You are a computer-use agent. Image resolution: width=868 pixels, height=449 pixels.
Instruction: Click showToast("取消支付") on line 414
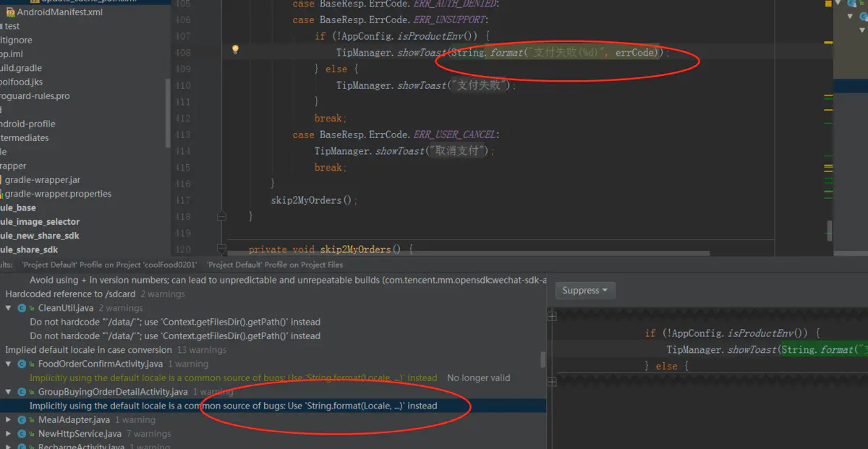(433, 151)
